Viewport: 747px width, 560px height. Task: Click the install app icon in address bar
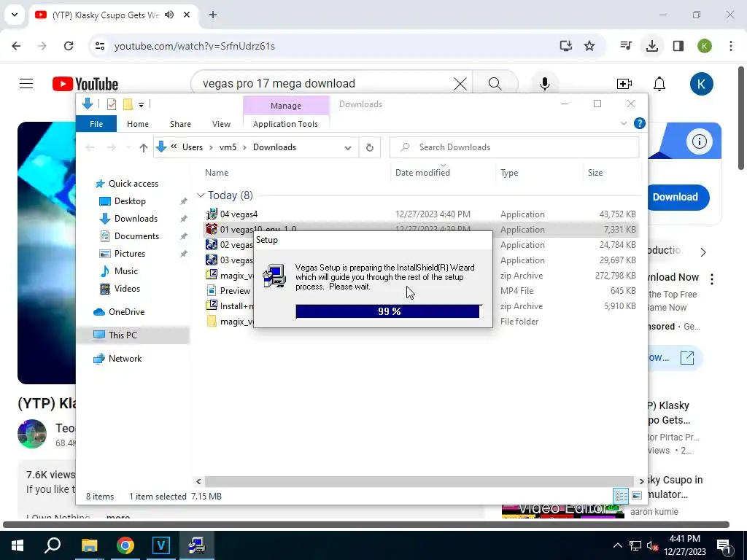click(566, 46)
